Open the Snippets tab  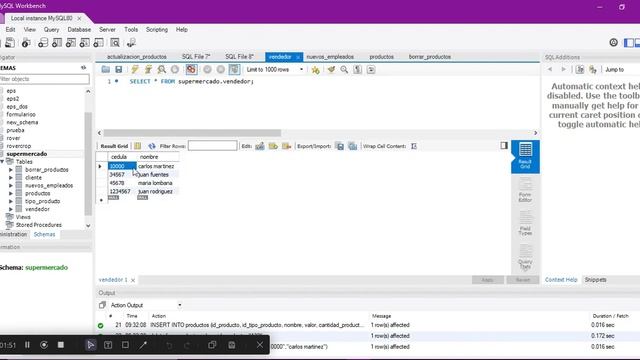(596, 280)
